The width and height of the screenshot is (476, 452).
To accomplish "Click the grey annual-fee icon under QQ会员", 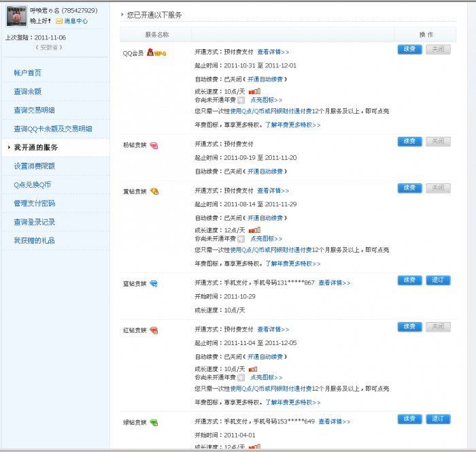I will [x=241, y=100].
